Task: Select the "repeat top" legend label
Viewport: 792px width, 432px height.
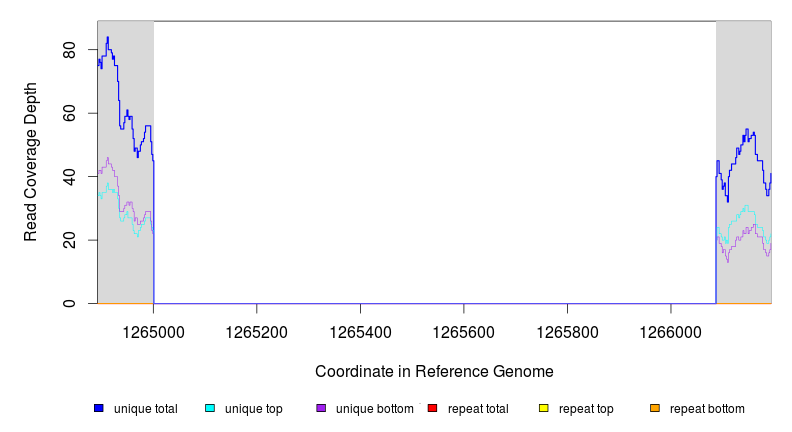Action: point(586,409)
